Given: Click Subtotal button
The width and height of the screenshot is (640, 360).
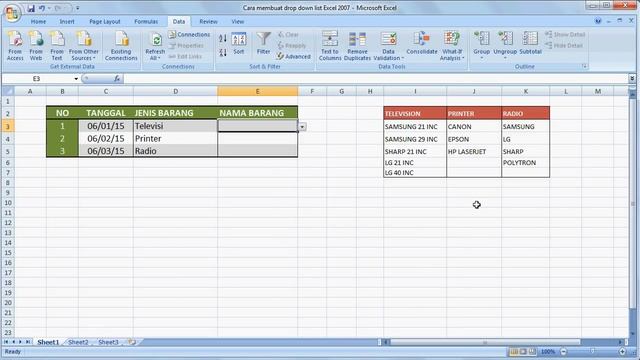Looking at the screenshot, I should 530,43.
